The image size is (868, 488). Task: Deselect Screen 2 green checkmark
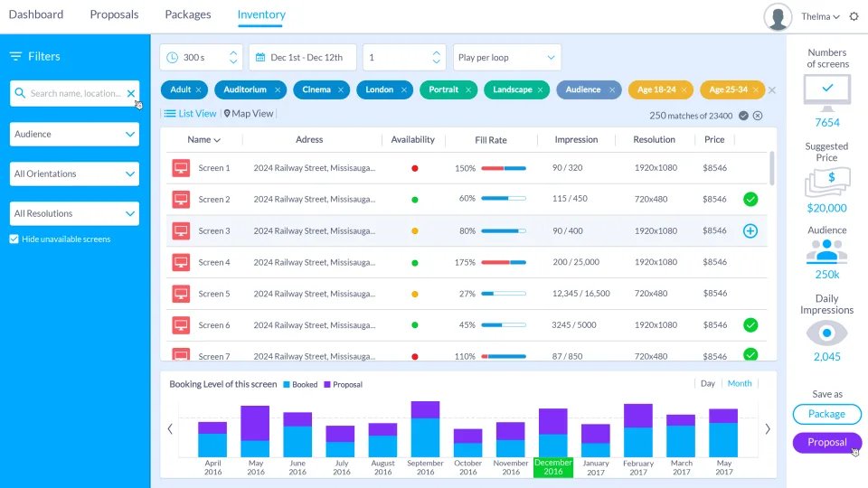pyautogui.click(x=750, y=199)
